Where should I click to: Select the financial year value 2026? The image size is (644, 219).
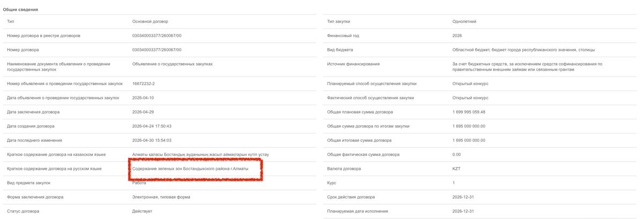(x=457, y=35)
